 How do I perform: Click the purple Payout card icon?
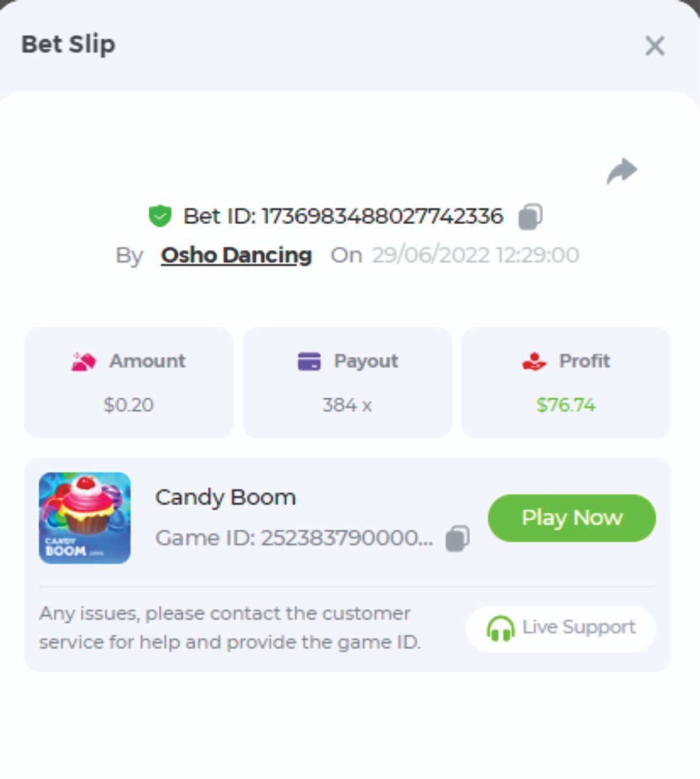coord(309,362)
